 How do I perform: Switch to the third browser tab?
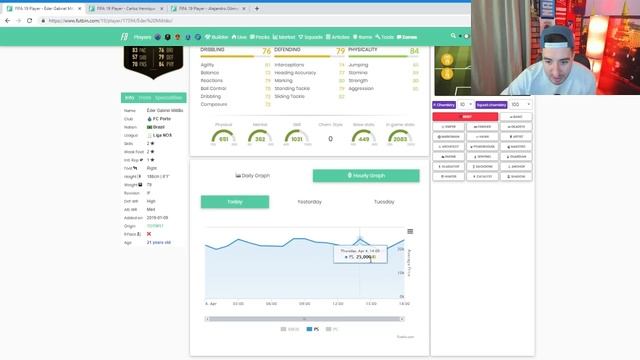208,9
